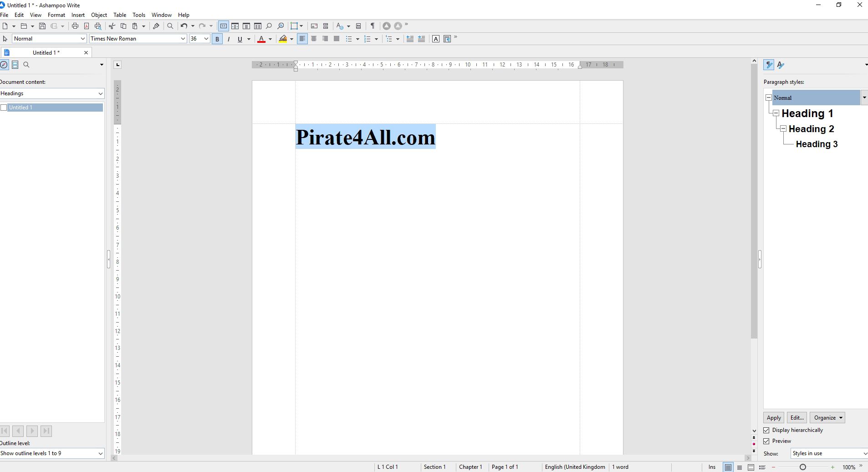Apply Italic formatting to selected text
This screenshot has height=472, width=868.
229,39
